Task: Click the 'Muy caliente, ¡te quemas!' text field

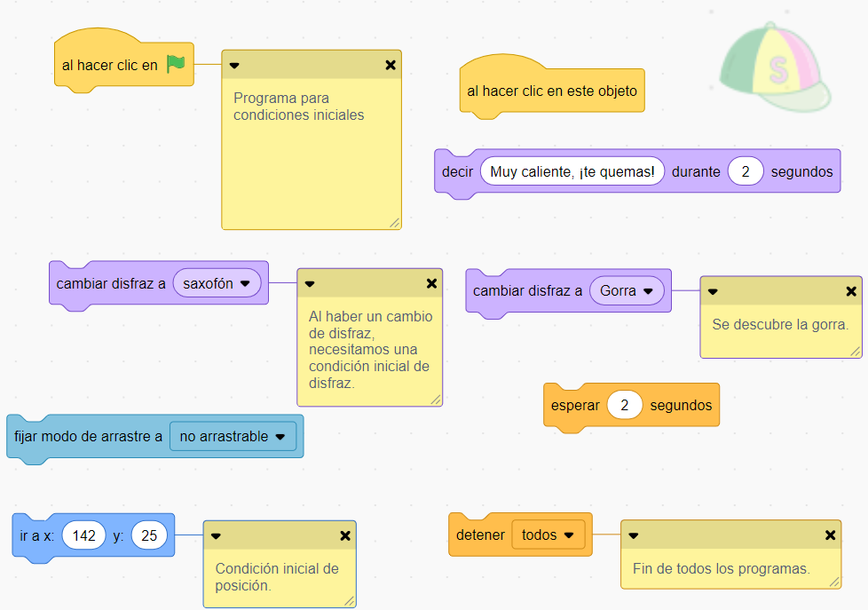Action: [x=572, y=171]
